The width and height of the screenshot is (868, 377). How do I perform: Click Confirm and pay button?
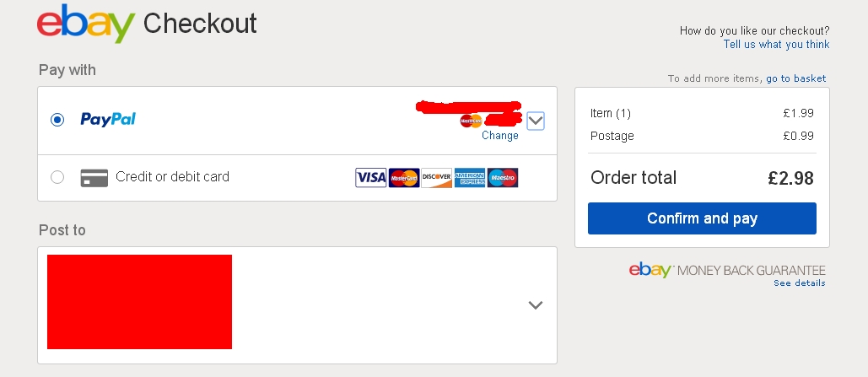pyautogui.click(x=702, y=218)
